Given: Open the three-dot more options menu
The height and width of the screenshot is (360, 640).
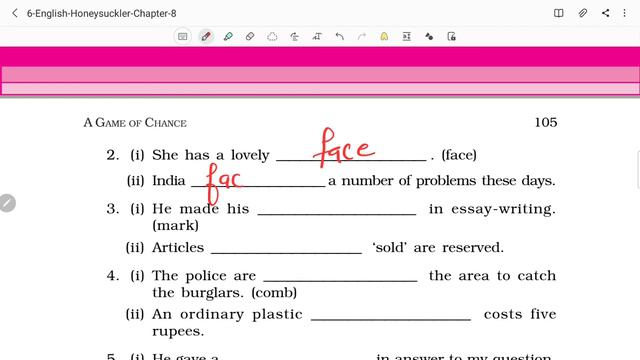Looking at the screenshot, I should pyautogui.click(x=624, y=13).
